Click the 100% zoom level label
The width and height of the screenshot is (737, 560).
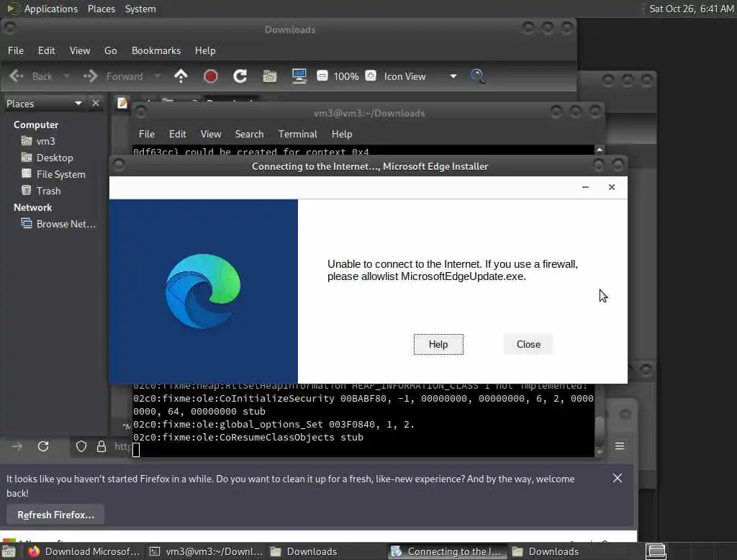click(x=346, y=76)
